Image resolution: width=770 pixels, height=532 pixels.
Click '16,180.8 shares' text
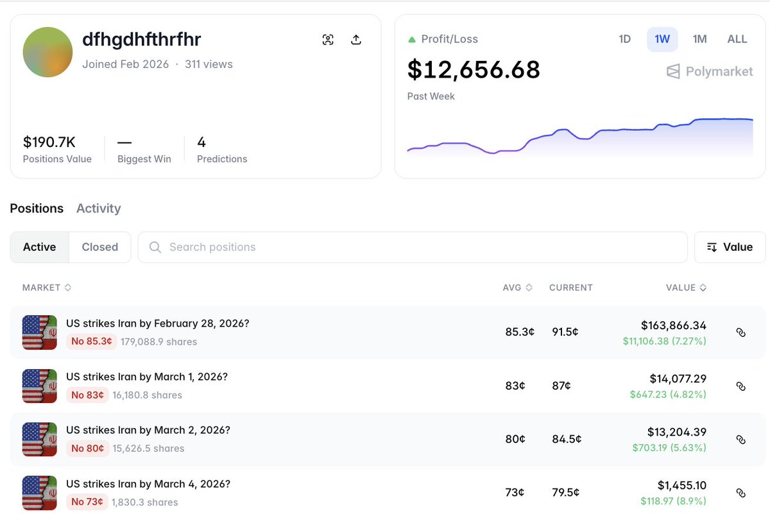[x=147, y=395]
